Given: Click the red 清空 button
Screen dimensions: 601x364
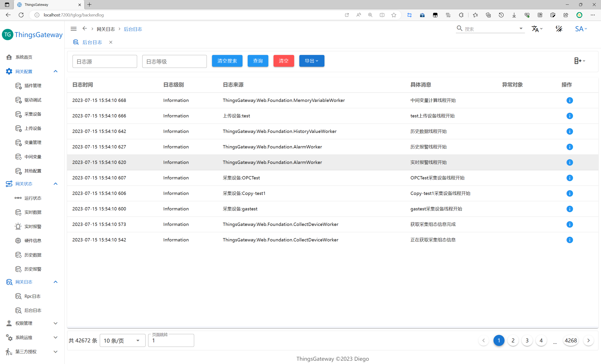Looking at the screenshot, I should (x=283, y=61).
